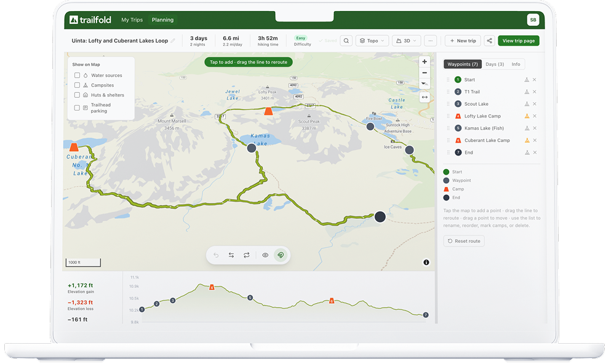Unmark Lofty Lake Camp tent icon
Viewport: 606px width, 364px height.
pyautogui.click(x=527, y=116)
